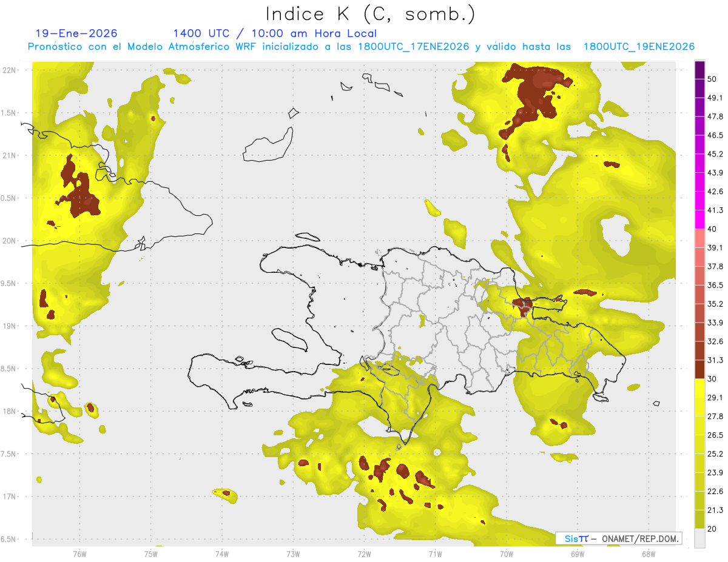Click the colorbar value "43.9"
The height and width of the screenshot is (562, 728).
[x=715, y=173]
